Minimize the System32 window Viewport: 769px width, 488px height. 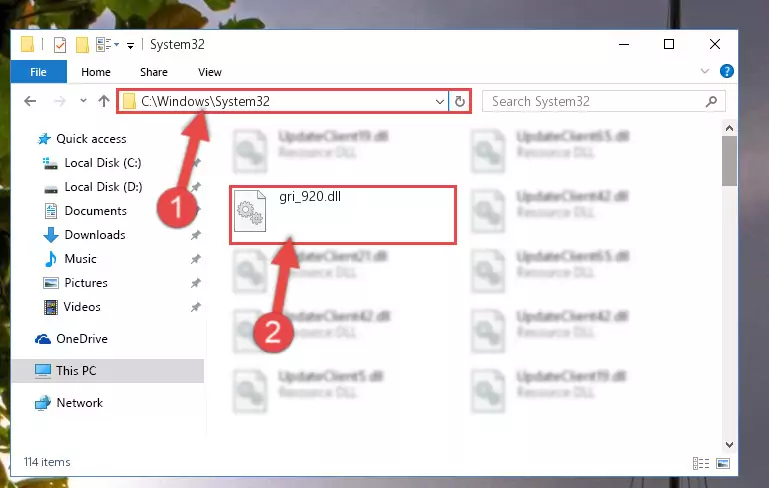click(x=624, y=45)
